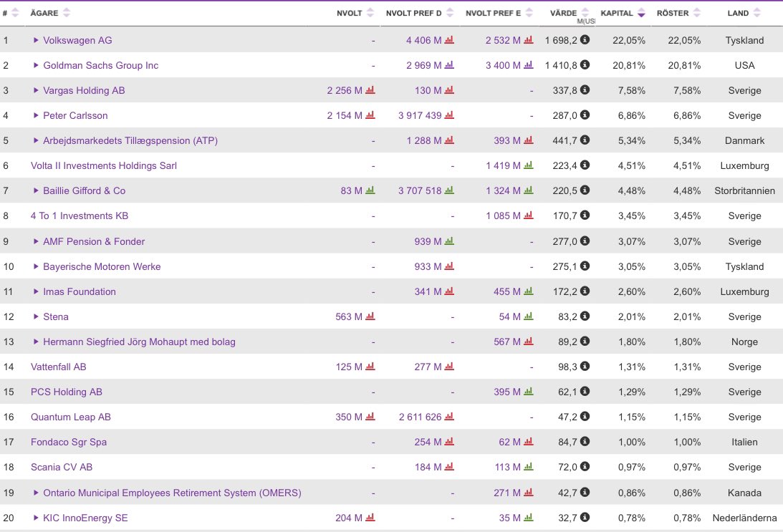Open Quantum Leap AB link
The image size is (783, 532).
coord(71,417)
